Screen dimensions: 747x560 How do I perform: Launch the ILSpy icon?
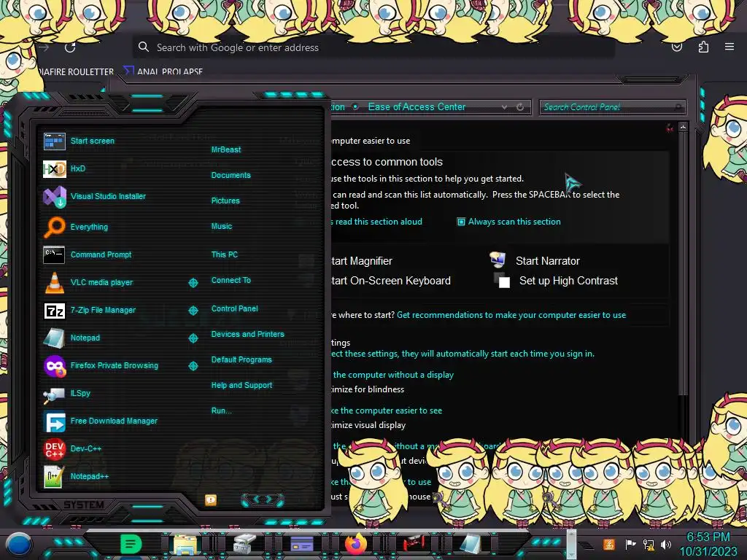54,394
